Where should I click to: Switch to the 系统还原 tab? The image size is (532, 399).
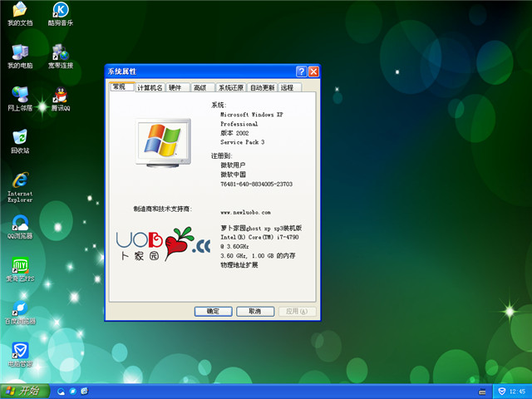[x=231, y=87]
